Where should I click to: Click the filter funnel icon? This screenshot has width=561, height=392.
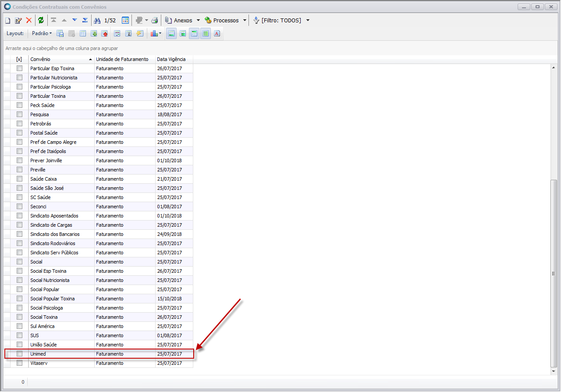tap(256, 20)
